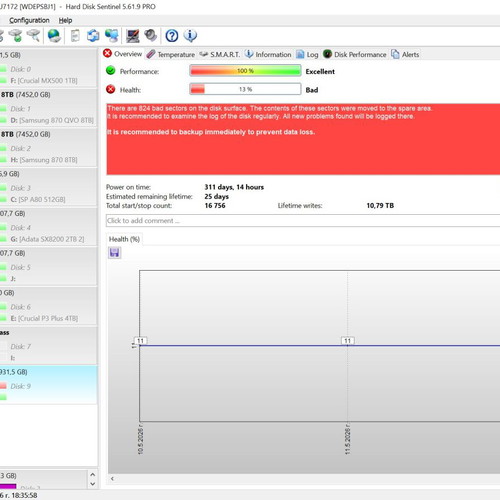Viewport: 500px width, 500px height.
Task: Switch to the Temperature tab
Action: pos(171,54)
